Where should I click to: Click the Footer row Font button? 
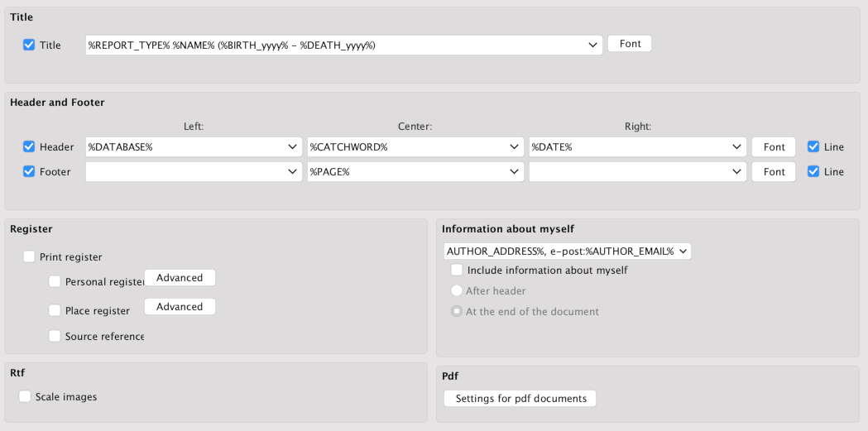coord(774,172)
